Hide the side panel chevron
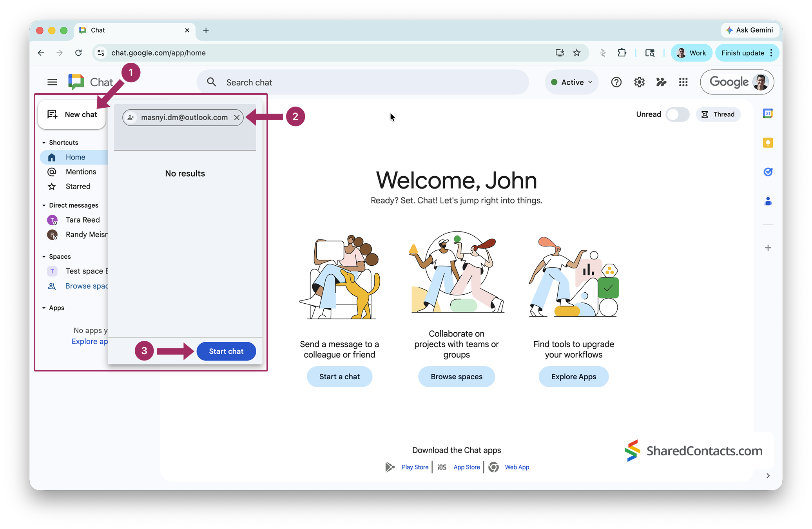 (768, 476)
